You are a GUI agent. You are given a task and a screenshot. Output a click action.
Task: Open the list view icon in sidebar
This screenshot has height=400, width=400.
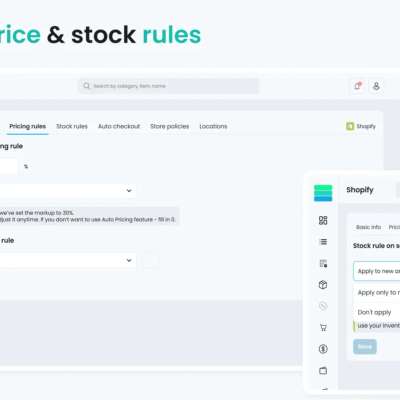click(323, 242)
